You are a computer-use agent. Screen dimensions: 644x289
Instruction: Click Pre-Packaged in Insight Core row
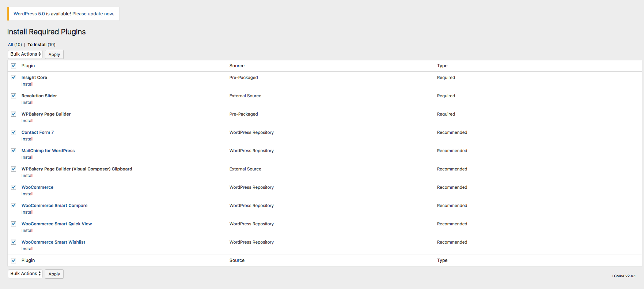[244, 78]
